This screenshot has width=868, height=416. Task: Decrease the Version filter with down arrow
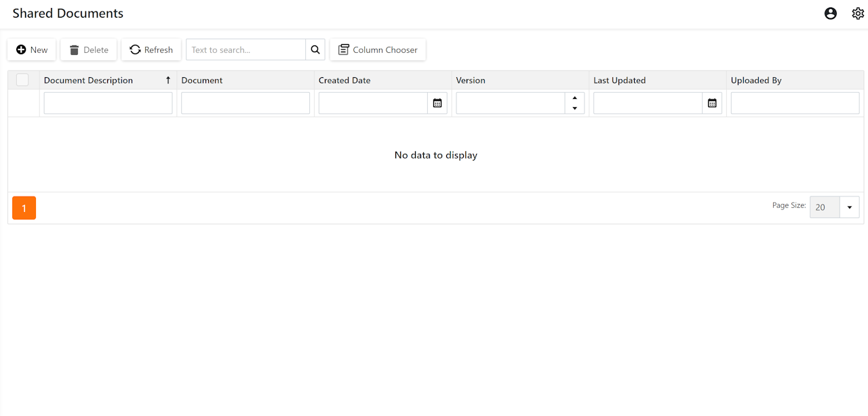(x=575, y=108)
